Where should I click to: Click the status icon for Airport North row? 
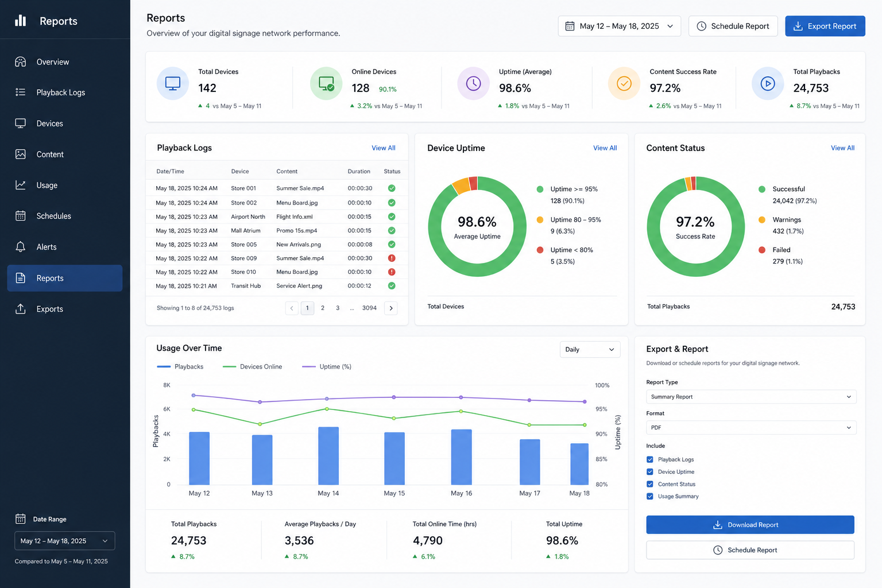click(x=392, y=216)
